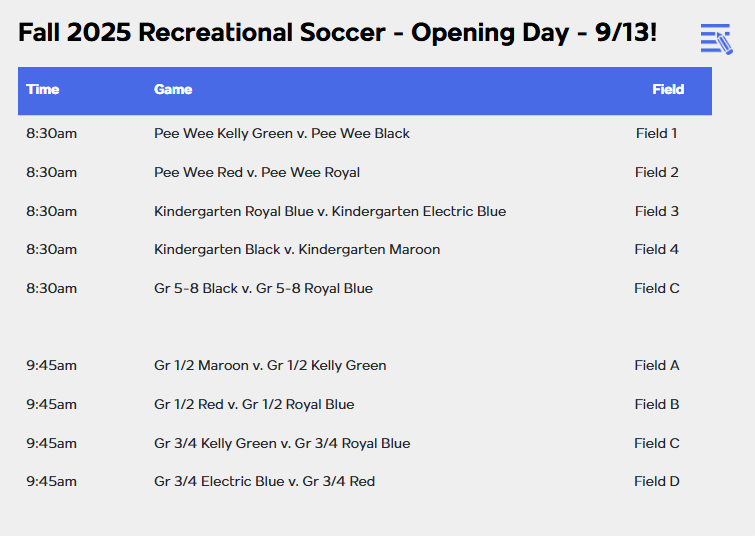Click the 9:45am time for Field B
The height and width of the screenshot is (536, 755).
click(52, 404)
